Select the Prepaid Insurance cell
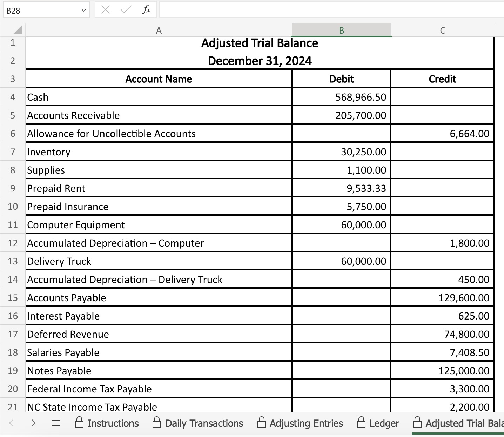This screenshot has height=437, width=504. tap(159, 207)
